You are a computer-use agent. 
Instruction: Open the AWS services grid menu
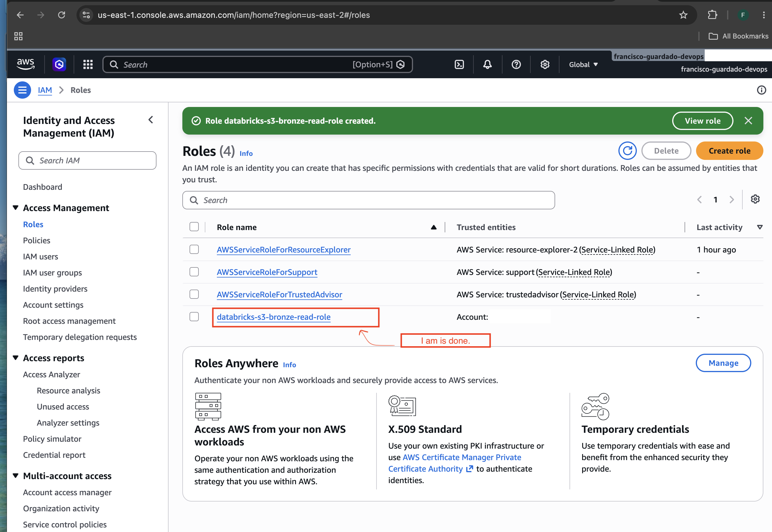point(88,64)
